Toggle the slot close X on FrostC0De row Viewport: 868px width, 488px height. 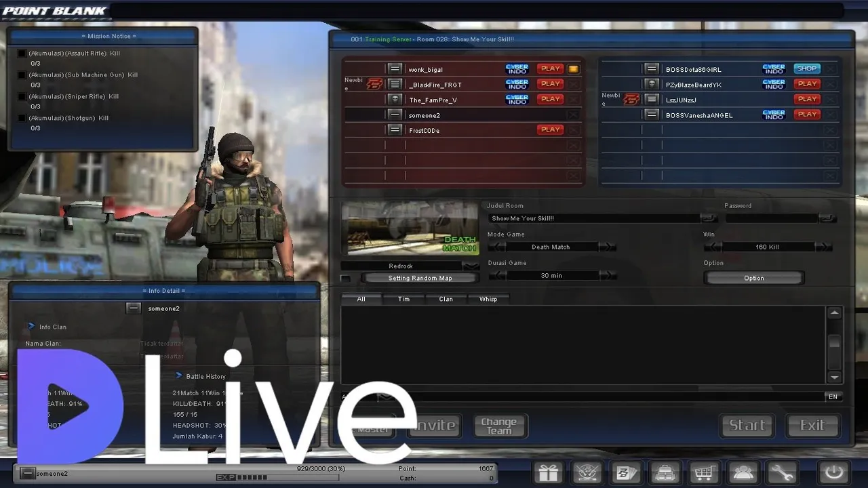[574, 129]
